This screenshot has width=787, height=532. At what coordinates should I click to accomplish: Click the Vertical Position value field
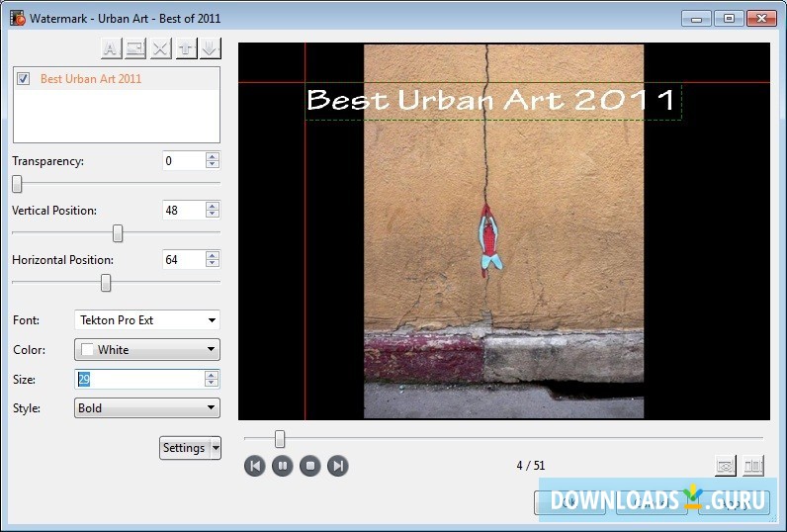coord(184,210)
